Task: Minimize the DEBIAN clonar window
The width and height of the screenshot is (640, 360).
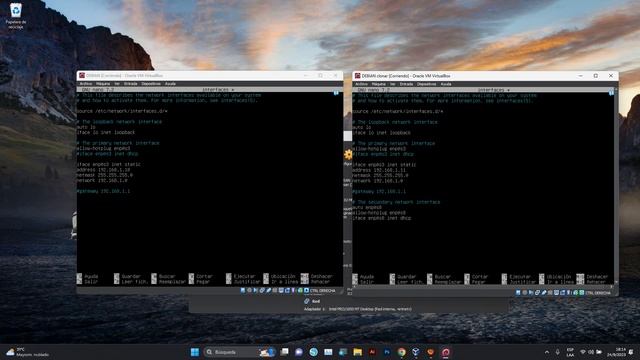Action: tap(580, 76)
